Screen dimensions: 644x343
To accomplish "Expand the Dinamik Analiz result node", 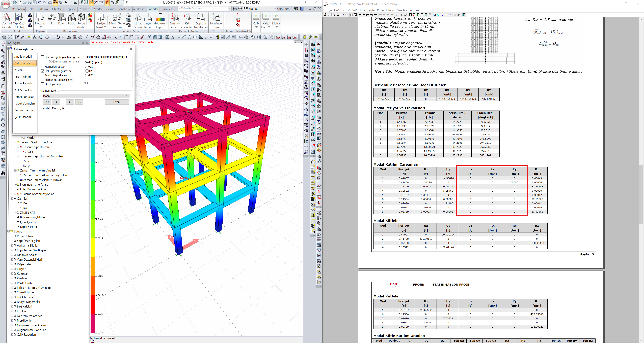I will click(x=12, y=255).
